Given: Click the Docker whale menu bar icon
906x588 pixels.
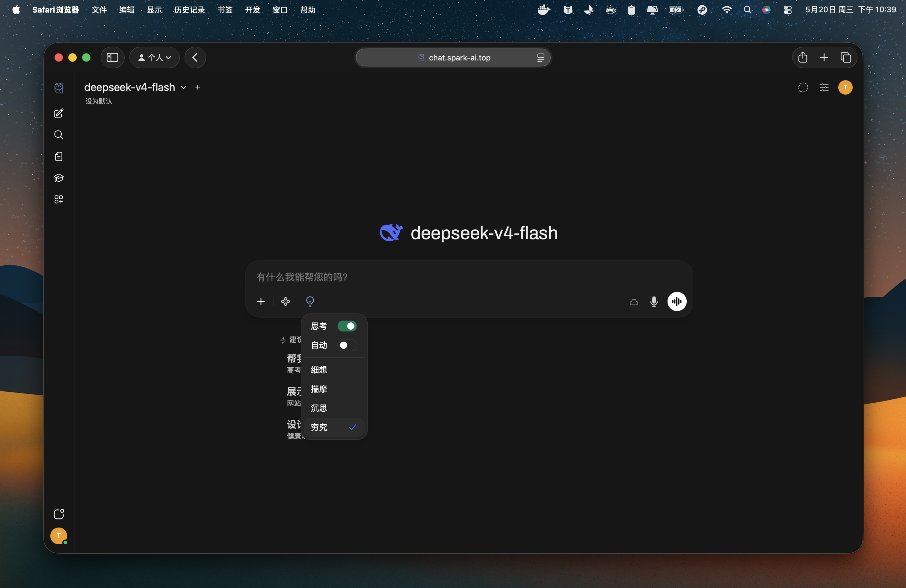Looking at the screenshot, I should click(544, 10).
